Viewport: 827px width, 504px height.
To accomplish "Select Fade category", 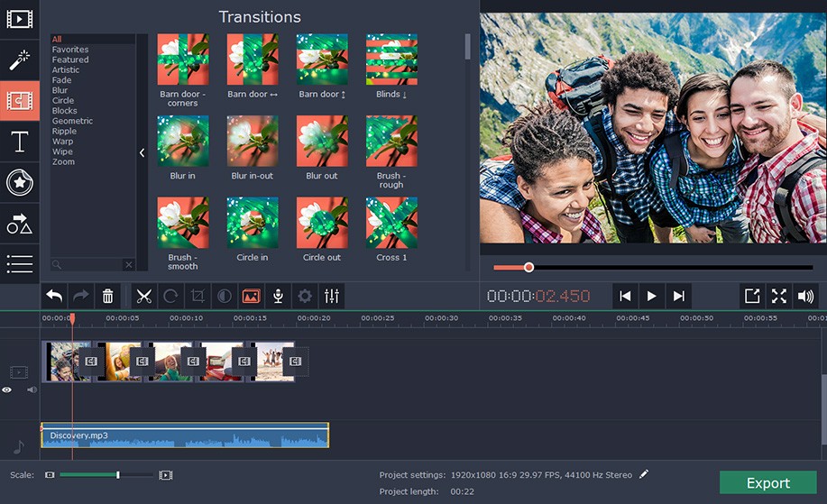I will [61, 80].
